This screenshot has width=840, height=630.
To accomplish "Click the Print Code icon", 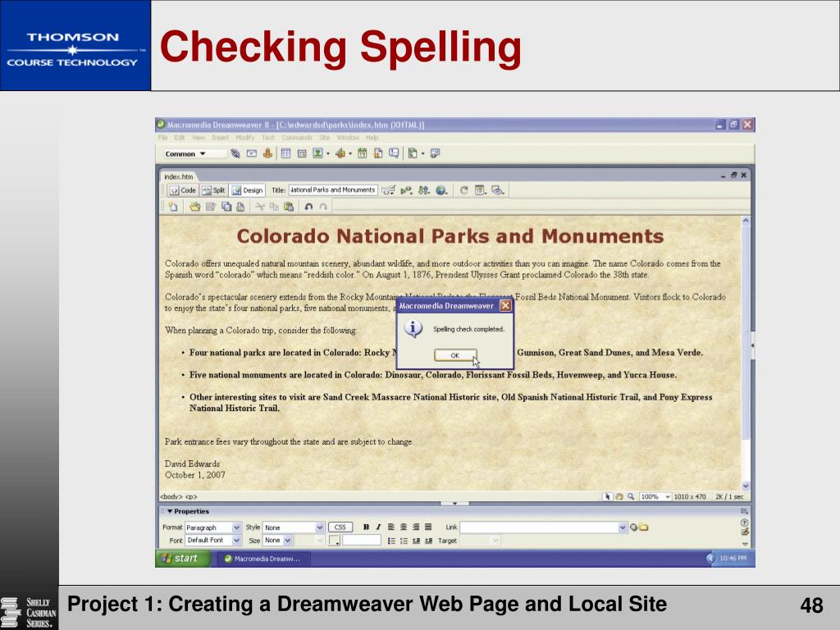I will [240, 207].
